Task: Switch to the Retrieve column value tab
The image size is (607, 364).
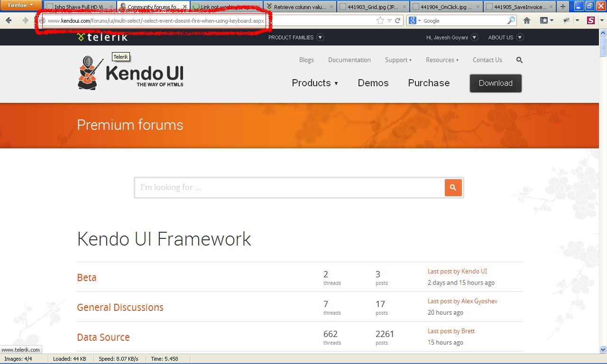Action: click(300, 7)
